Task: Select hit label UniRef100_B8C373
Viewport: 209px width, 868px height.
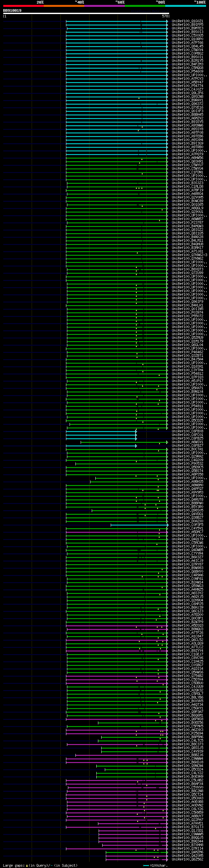Action: tap(187, 744)
